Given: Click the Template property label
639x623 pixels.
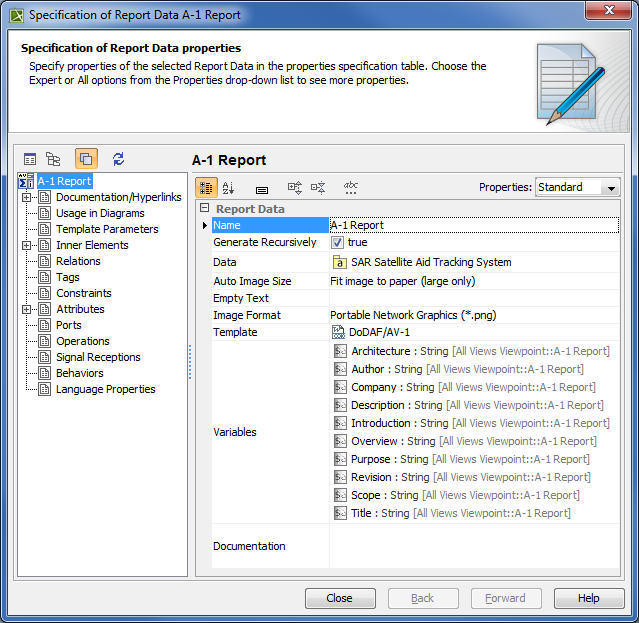Looking at the screenshot, I should tap(235, 332).
